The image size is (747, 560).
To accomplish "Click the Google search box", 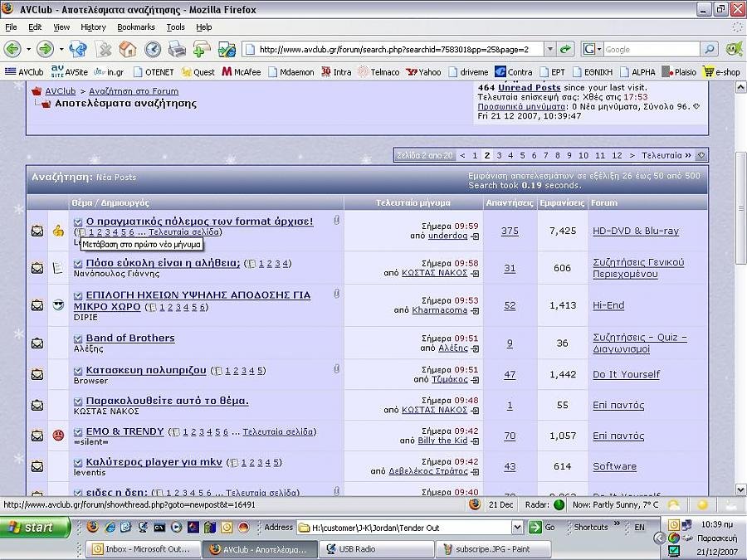I will click(x=652, y=49).
